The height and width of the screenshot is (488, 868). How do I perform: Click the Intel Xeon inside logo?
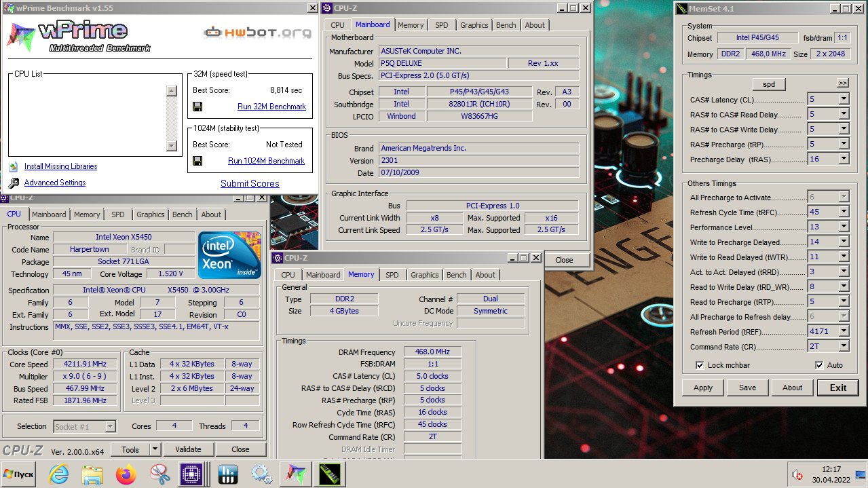(229, 255)
